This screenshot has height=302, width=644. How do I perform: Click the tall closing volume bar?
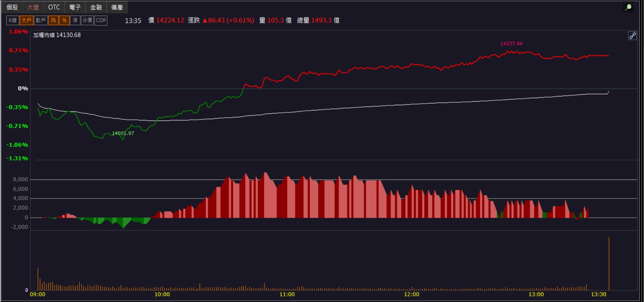(x=609, y=264)
